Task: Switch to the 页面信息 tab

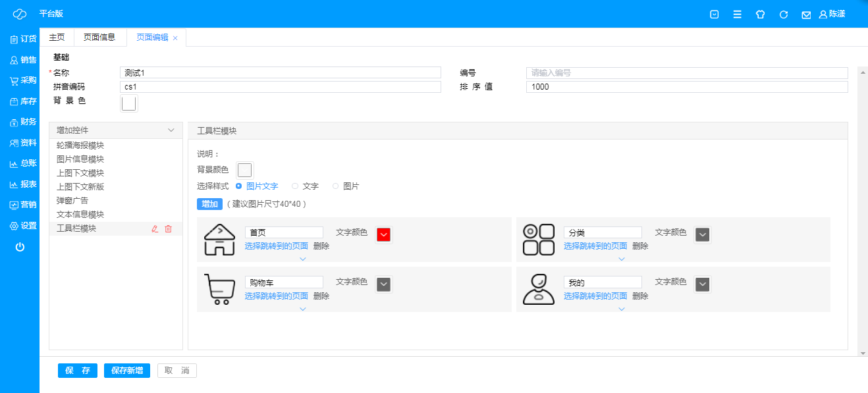Action: pyautogui.click(x=99, y=38)
